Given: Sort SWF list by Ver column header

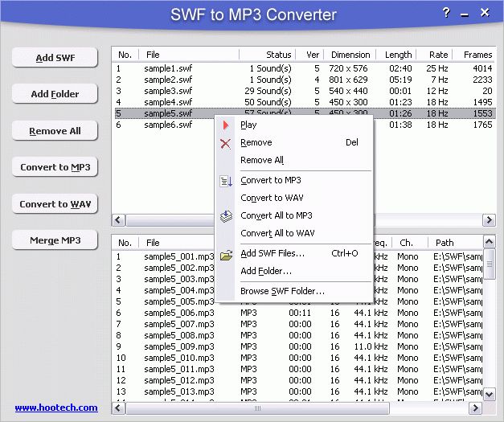Looking at the screenshot, I should (x=309, y=55).
